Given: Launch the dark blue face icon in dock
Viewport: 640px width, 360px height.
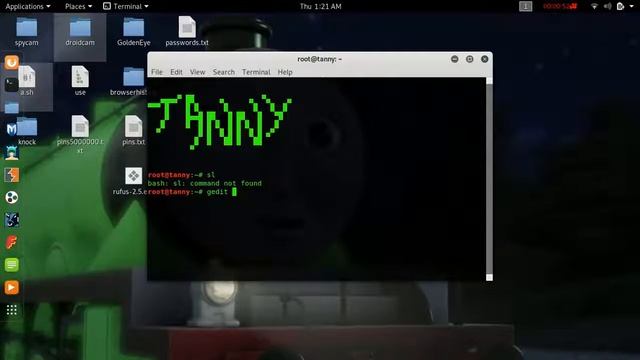Looking at the screenshot, I should coord(11,220).
